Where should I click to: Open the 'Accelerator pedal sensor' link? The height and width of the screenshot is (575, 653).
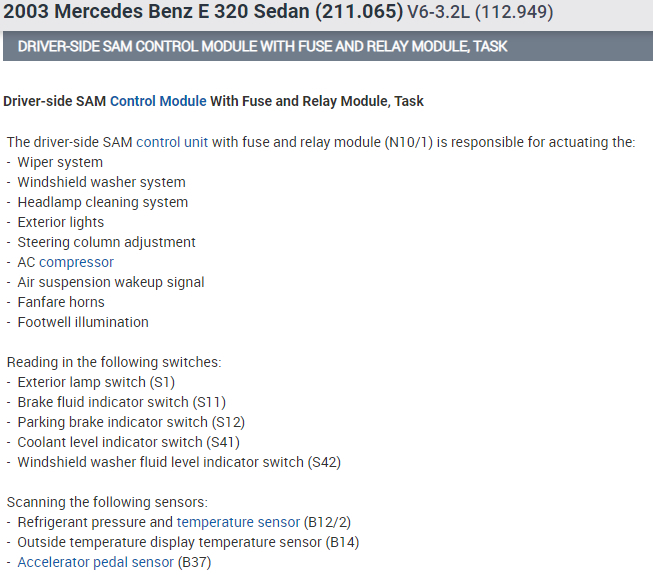[x=96, y=562]
